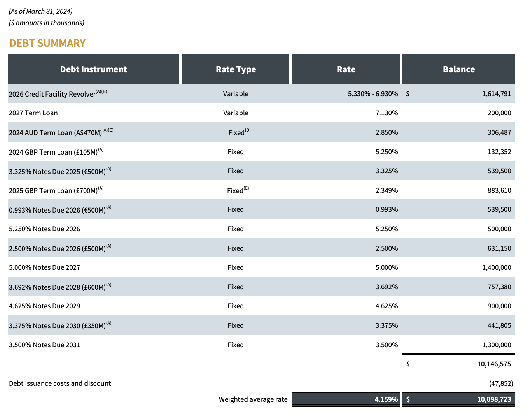Click the 2027 Term Loan row label
Image resolution: width=532 pixels, height=415 pixels.
coord(33,113)
